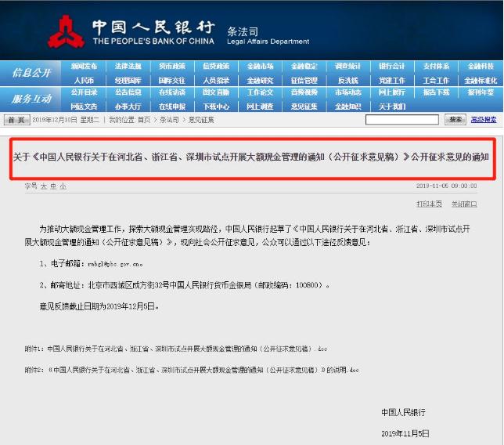The height and width of the screenshot is (445, 504).
Task: Go to 国际交往 page
Action: [x=172, y=81]
